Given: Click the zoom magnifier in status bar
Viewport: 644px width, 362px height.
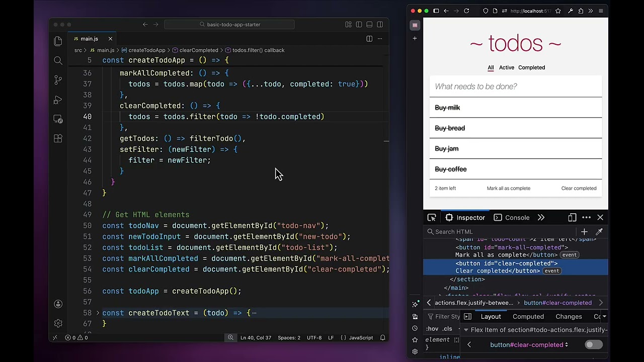Looking at the screenshot, I should 230,338.
